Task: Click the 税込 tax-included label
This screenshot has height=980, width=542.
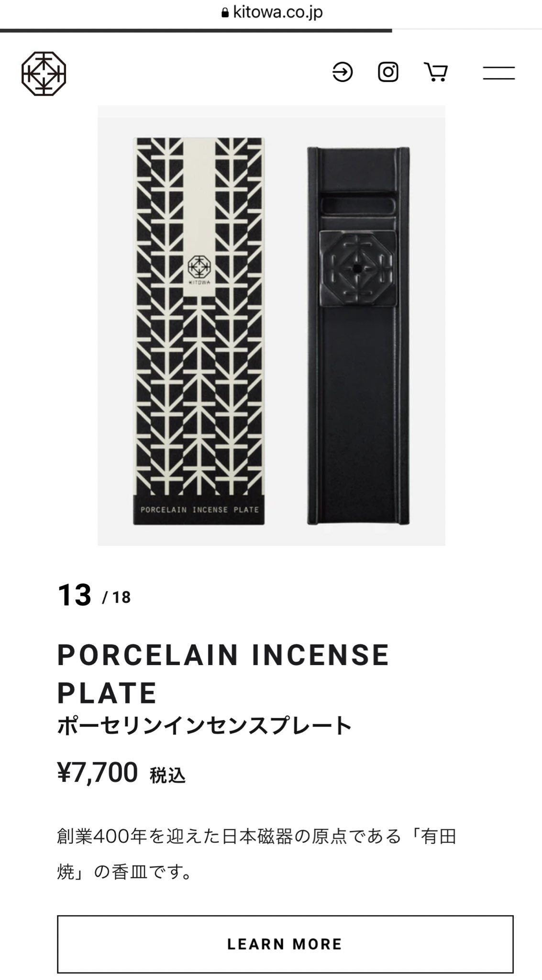Action: pos(167,775)
